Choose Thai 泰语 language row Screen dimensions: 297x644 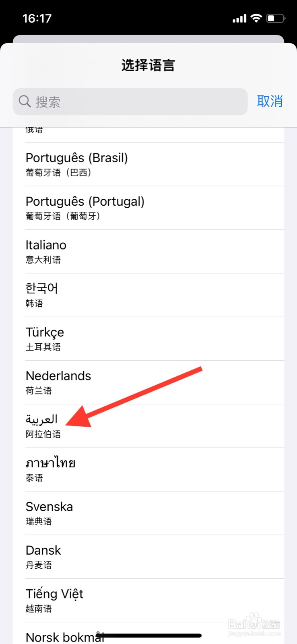(x=148, y=469)
